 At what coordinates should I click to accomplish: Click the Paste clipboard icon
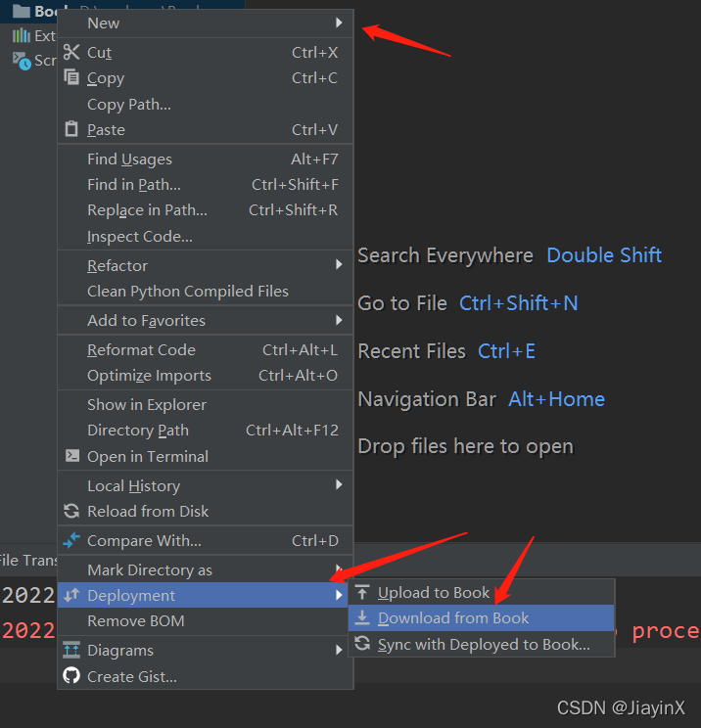point(71,128)
